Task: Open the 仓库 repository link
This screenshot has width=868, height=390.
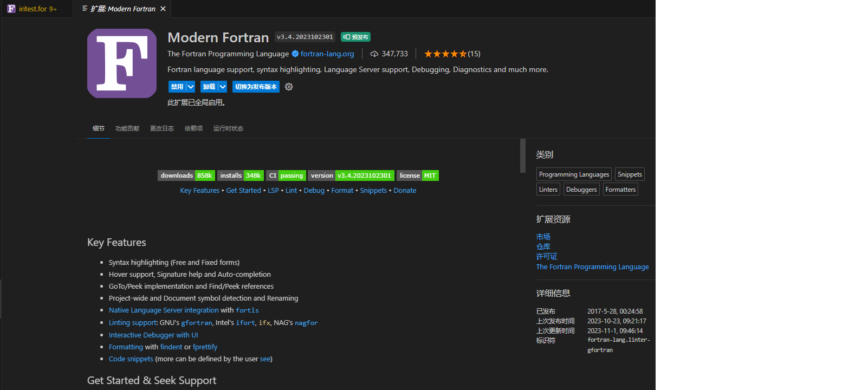Action: click(x=543, y=246)
